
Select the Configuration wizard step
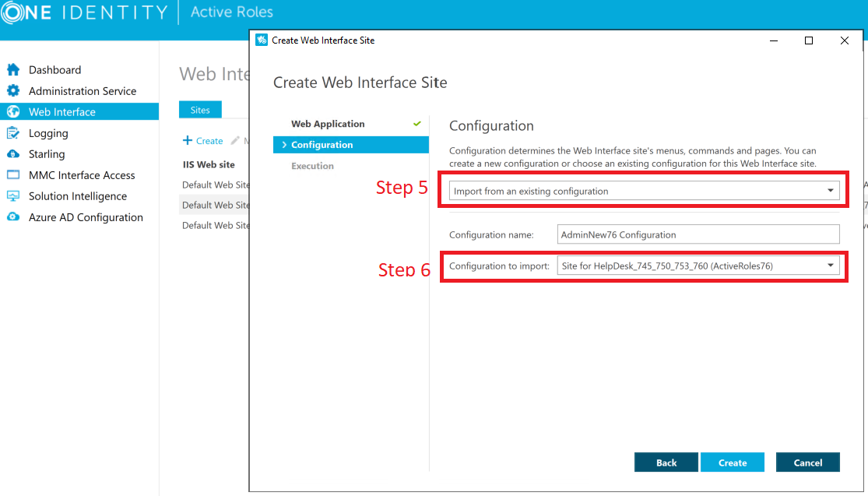(x=351, y=145)
